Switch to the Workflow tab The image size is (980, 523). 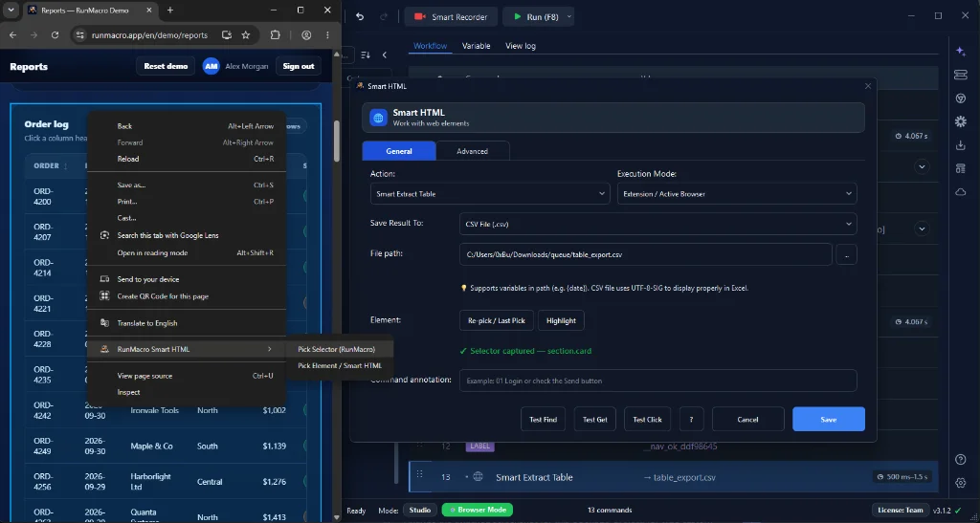(x=430, y=46)
